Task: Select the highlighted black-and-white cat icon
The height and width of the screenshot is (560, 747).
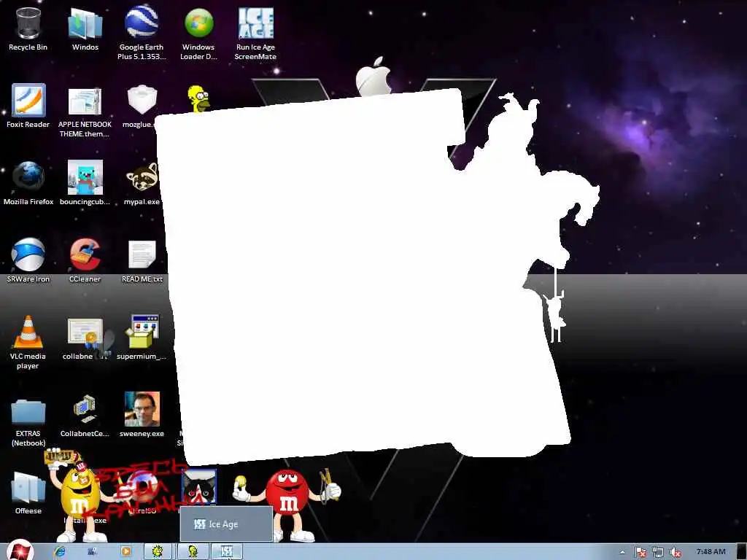Action: tap(198, 486)
